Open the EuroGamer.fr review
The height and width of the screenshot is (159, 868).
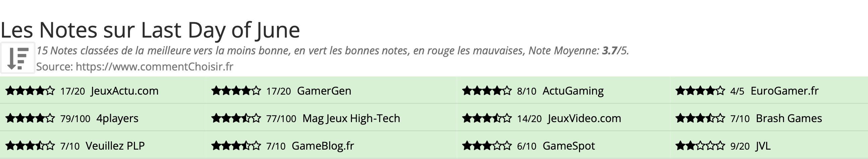tap(784, 91)
